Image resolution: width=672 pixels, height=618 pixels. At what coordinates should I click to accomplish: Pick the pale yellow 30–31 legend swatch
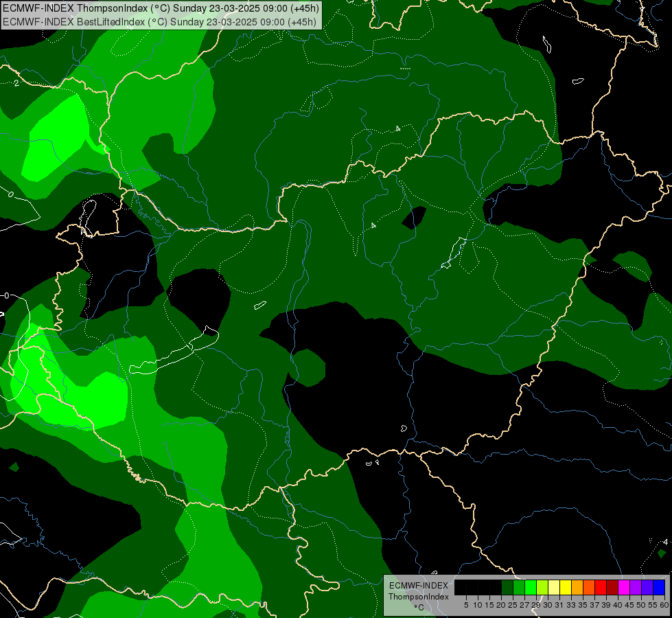[554, 587]
